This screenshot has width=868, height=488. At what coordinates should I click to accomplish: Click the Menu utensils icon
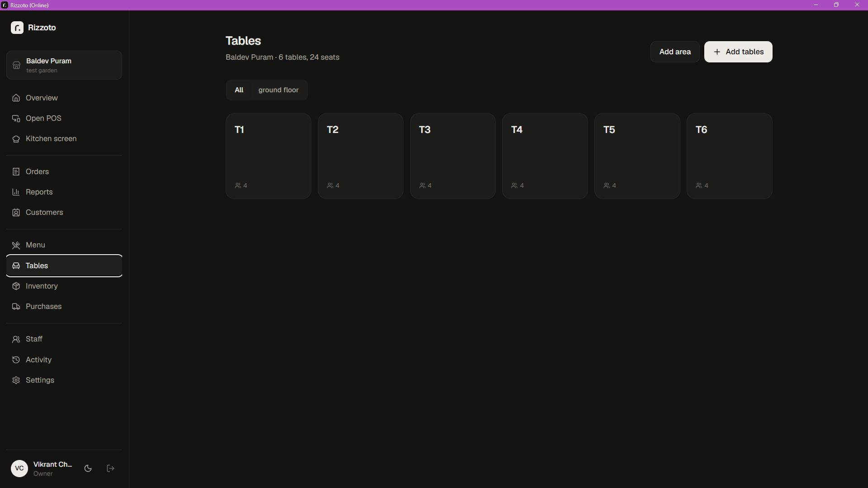pos(16,245)
